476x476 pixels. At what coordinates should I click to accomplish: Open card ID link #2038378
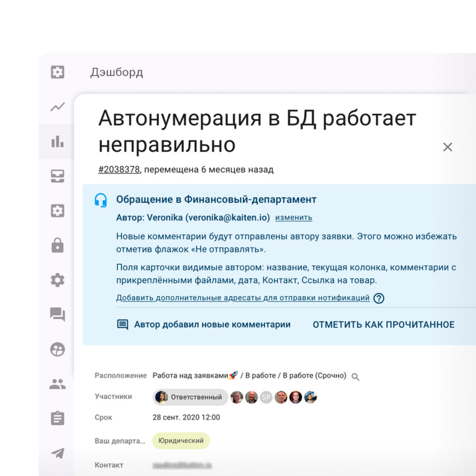click(x=119, y=169)
